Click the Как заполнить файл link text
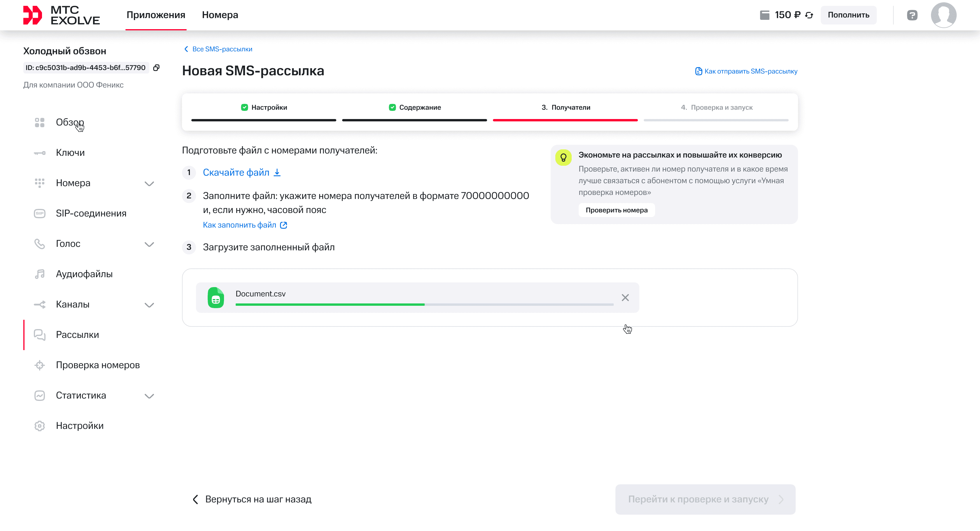The image size is (980, 531). pos(239,225)
